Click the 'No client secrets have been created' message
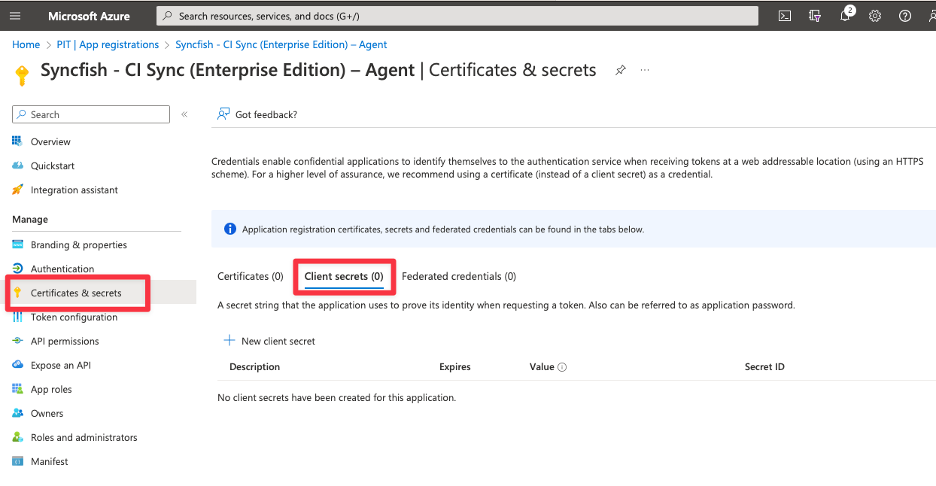 (x=337, y=398)
